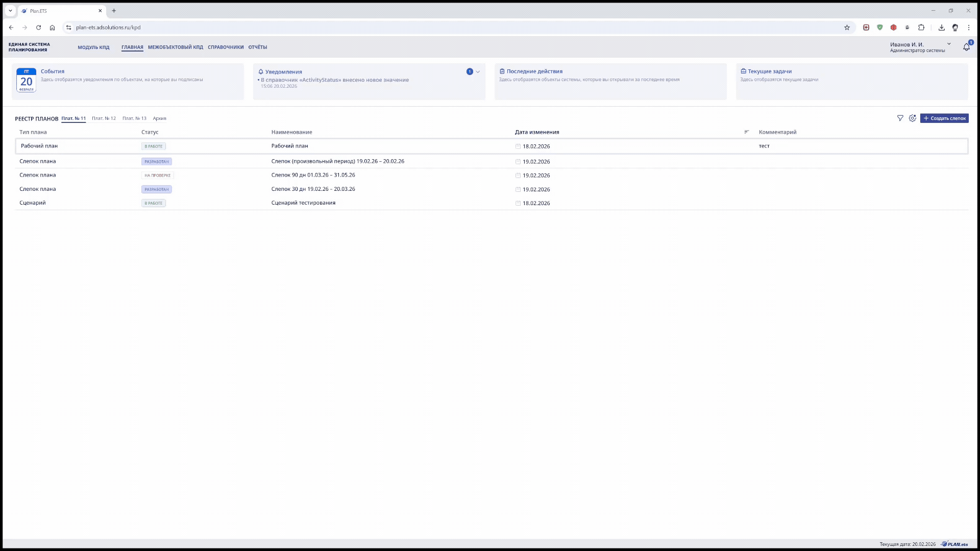Viewport: 980px width, 551px height.
Task: Click calendar icon beside Рабочий план date
Action: 518,146
